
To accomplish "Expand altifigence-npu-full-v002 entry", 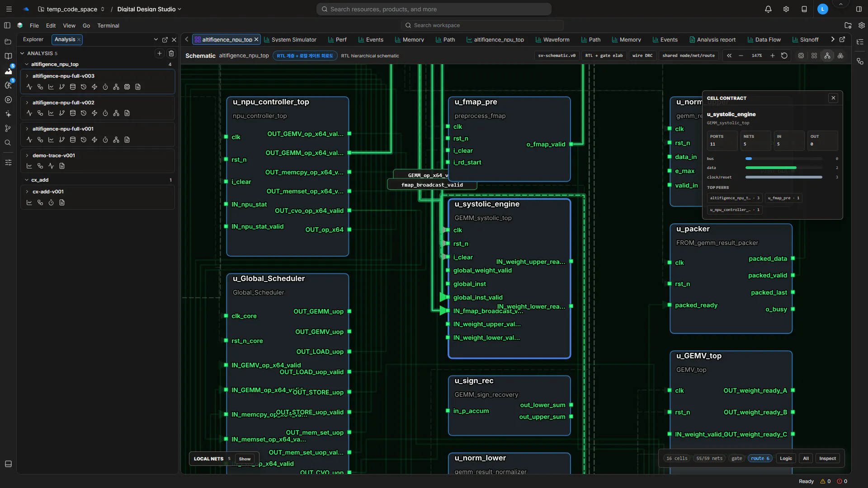I will point(27,103).
